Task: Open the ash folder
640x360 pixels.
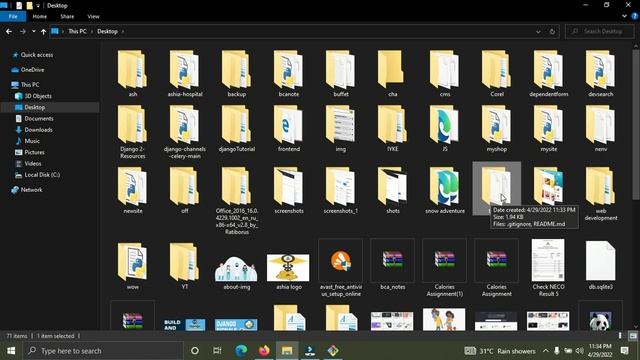Action: point(132,73)
